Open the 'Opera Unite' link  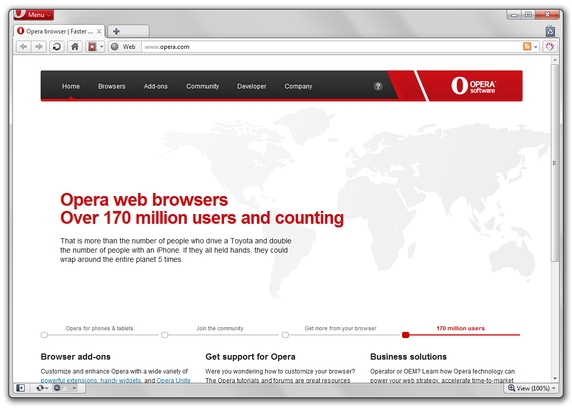[x=173, y=380]
